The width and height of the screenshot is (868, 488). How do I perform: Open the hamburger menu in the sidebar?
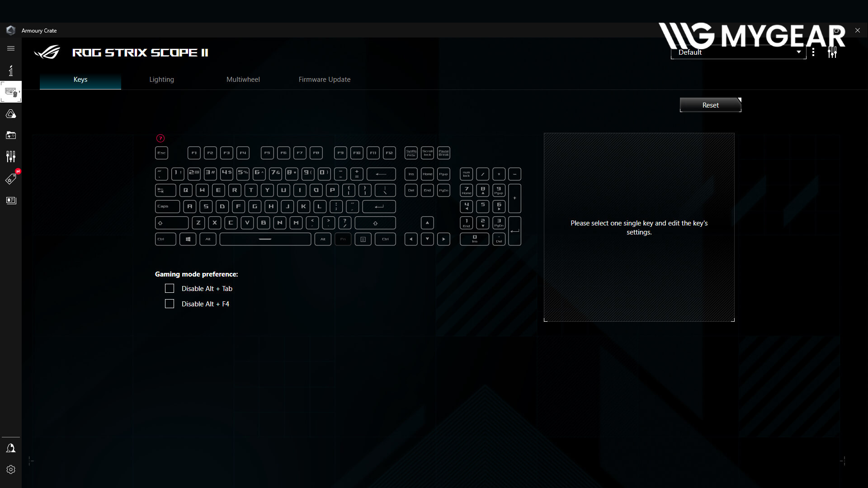pos(11,48)
